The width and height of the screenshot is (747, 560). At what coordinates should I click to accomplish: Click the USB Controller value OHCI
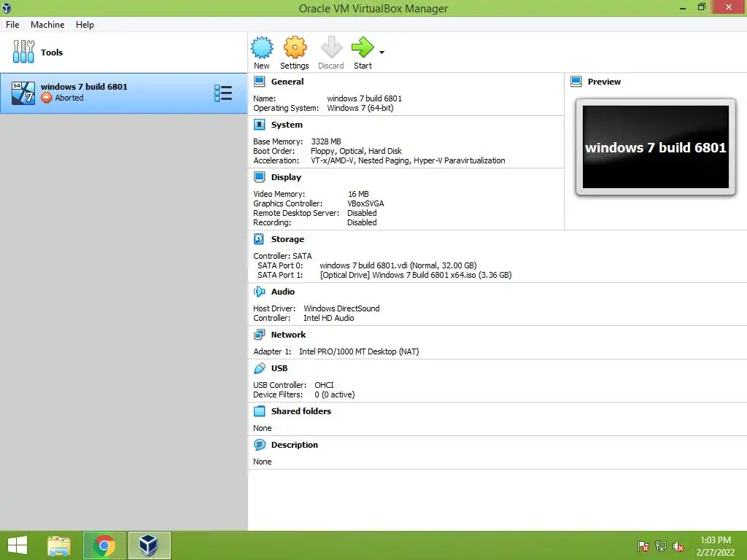click(x=324, y=385)
